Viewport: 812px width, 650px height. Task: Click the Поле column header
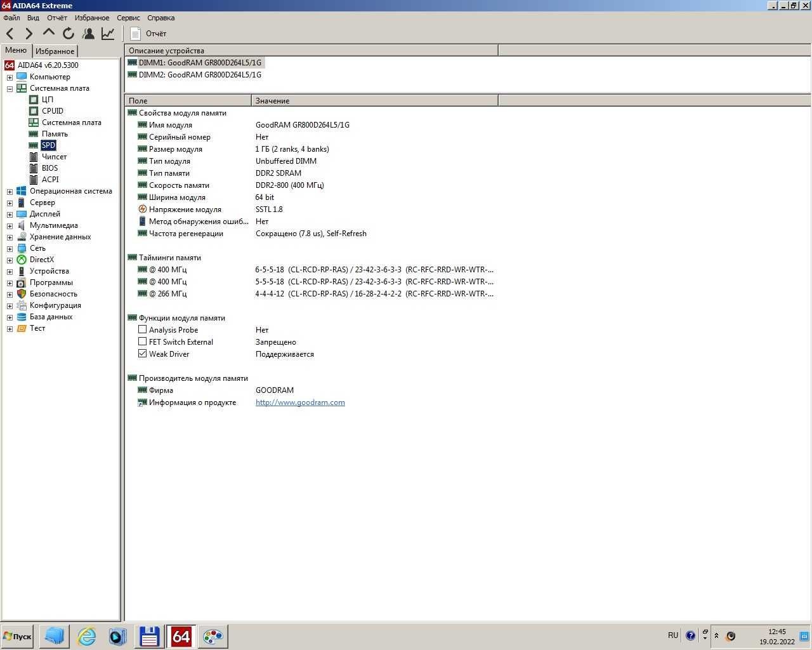coord(188,100)
